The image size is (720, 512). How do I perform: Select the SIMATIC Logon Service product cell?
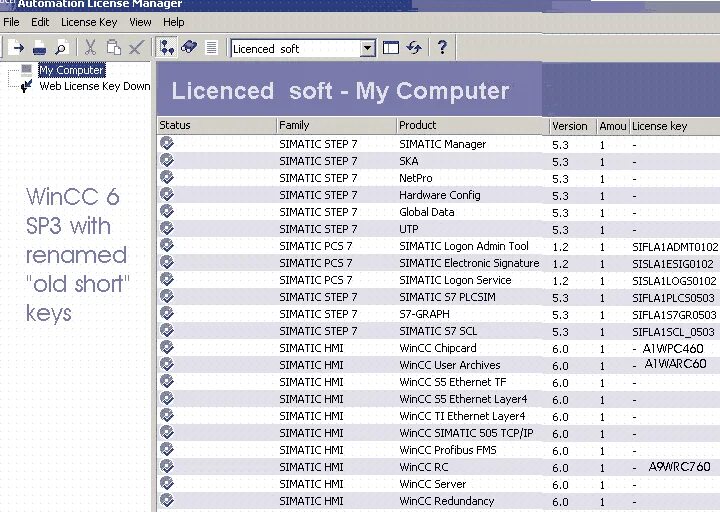[x=455, y=280]
